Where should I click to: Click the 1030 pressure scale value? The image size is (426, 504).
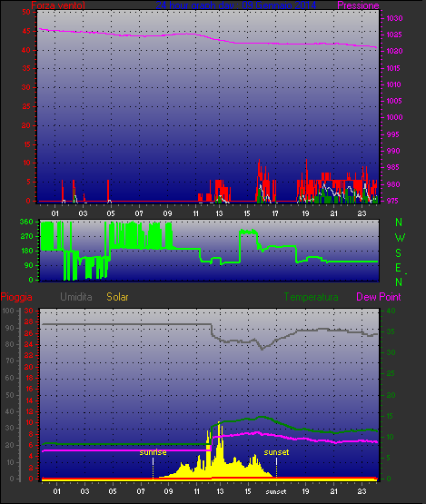pyautogui.click(x=394, y=18)
